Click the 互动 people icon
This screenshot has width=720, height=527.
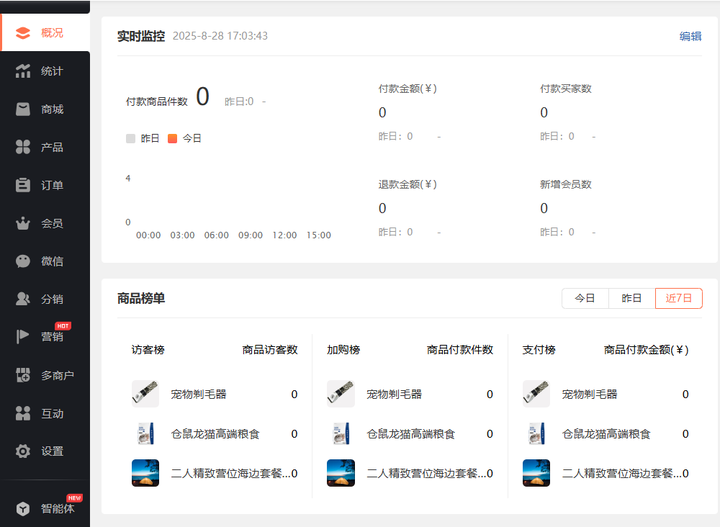click(x=23, y=413)
